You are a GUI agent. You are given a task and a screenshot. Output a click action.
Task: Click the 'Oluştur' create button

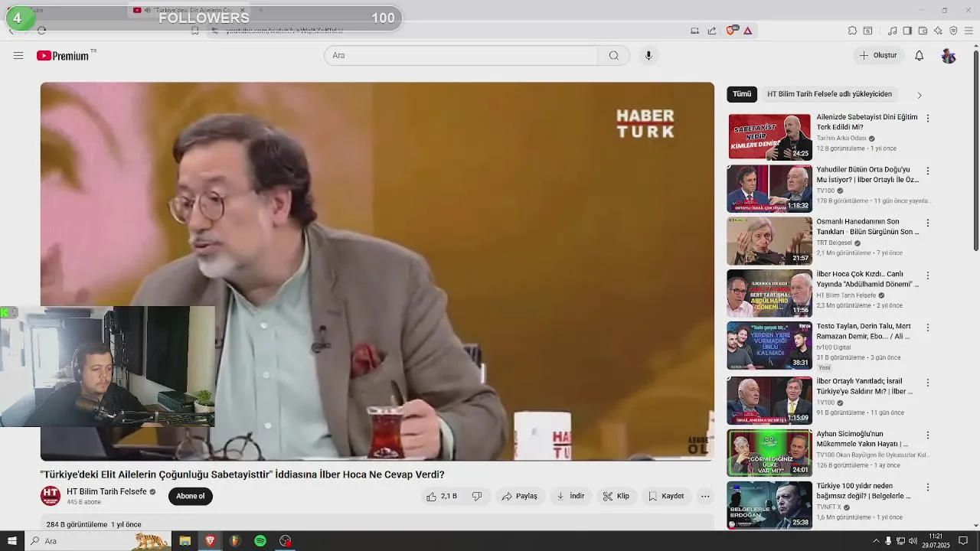pos(878,55)
